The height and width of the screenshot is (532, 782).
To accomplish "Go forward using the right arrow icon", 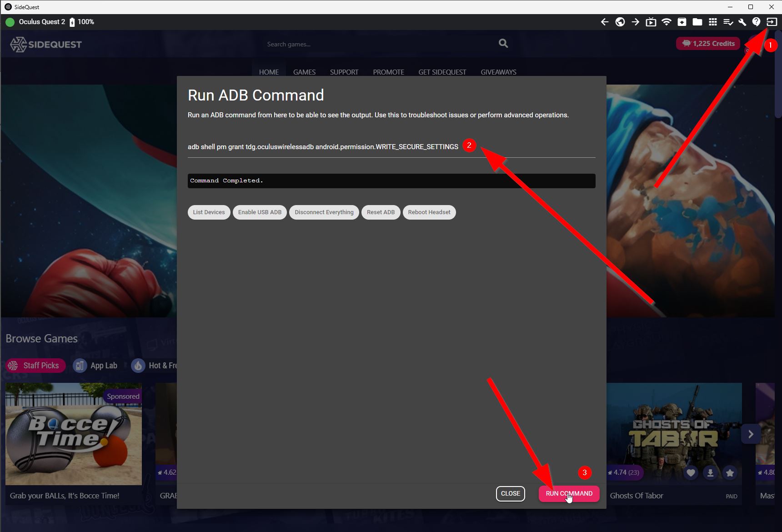I will click(x=636, y=22).
